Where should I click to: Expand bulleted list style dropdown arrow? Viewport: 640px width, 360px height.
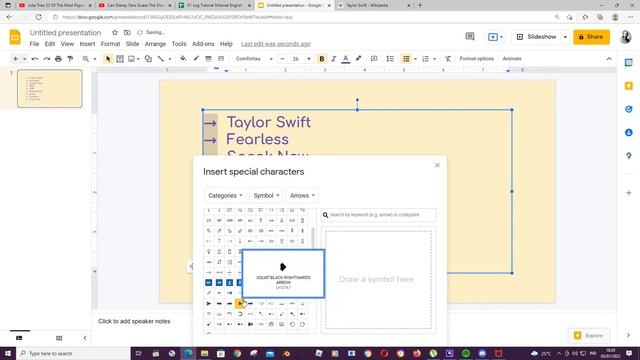click(416, 59)
